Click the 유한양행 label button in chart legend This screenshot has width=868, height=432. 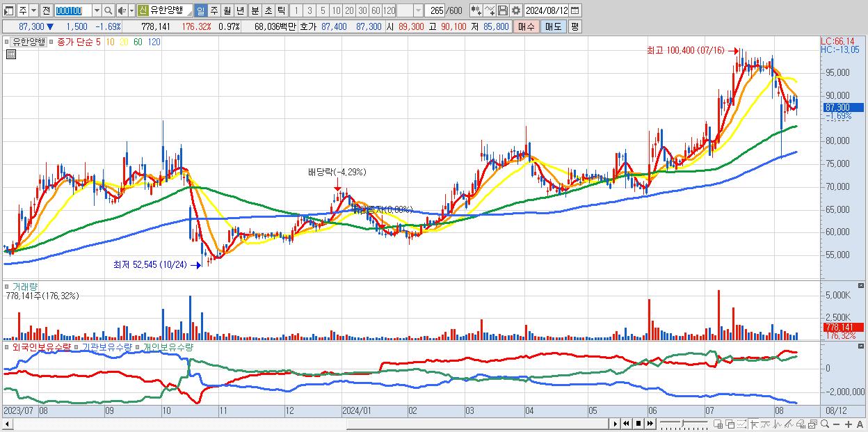pyautogui.click(x=29, y=42)
